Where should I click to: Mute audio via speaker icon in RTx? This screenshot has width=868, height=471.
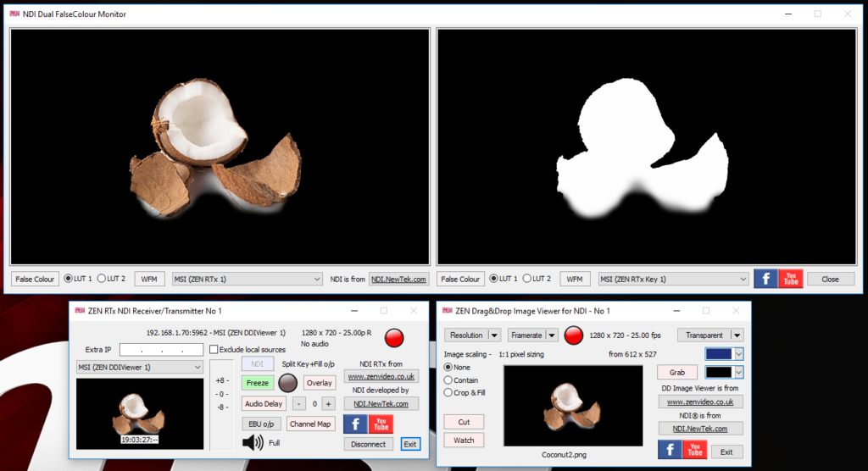[253, 443]
